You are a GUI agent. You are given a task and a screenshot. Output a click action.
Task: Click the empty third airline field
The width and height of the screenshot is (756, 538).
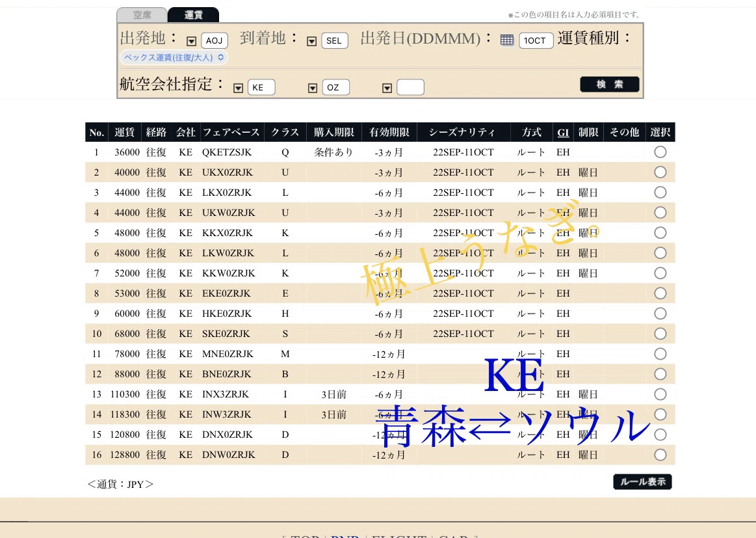[x=410, y=87]
